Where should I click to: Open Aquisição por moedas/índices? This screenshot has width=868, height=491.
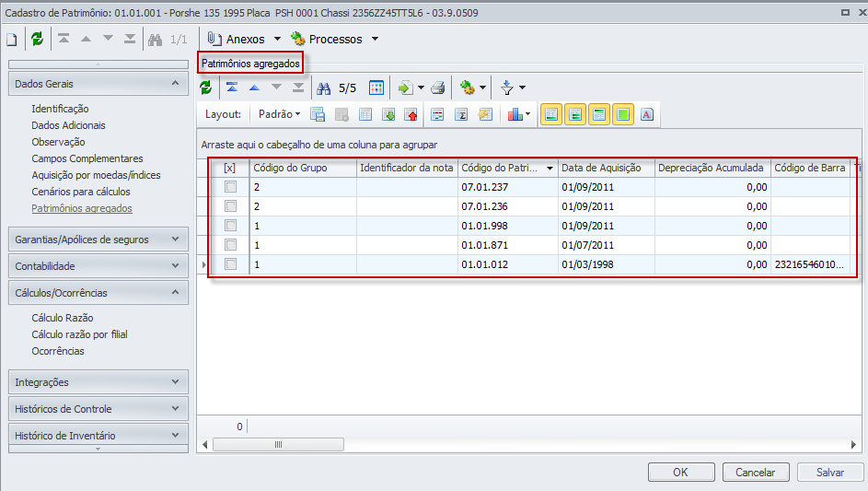pyautogui.click(x=96, y=175)
